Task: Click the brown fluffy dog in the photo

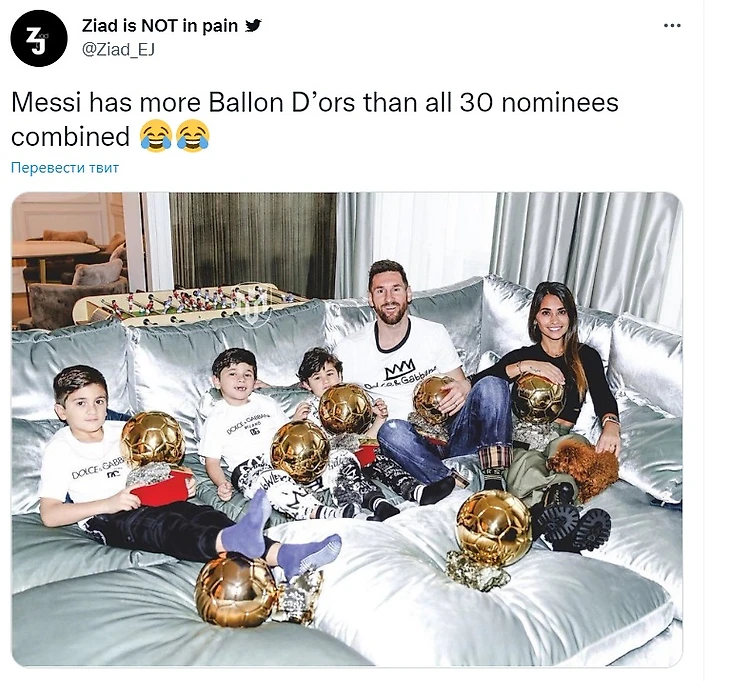Action: coord(585,468)
